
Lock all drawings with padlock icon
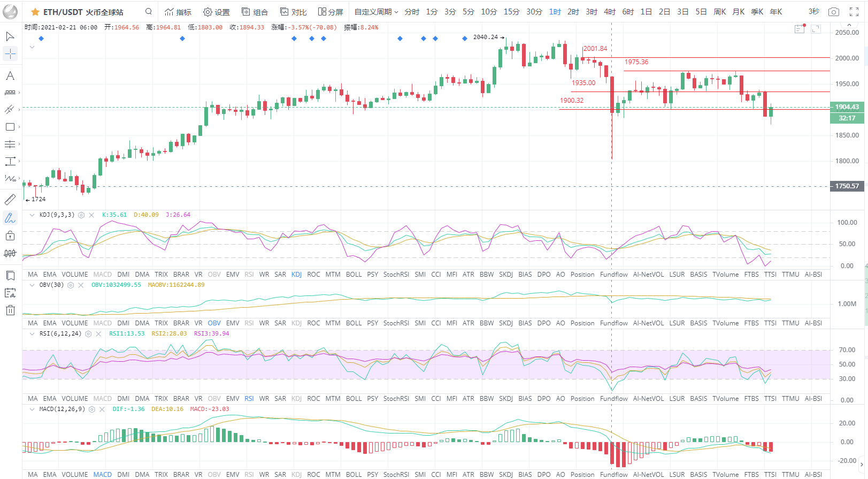pyautogui.click(x=10, y=235)
